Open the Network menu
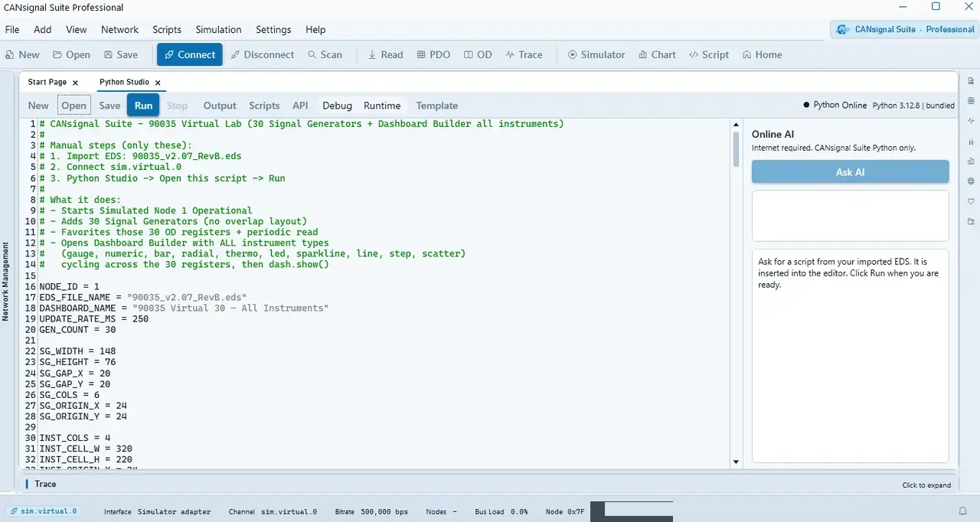This screenshot has height=522, width=980. pyautogui.click(x=120, y=30)
